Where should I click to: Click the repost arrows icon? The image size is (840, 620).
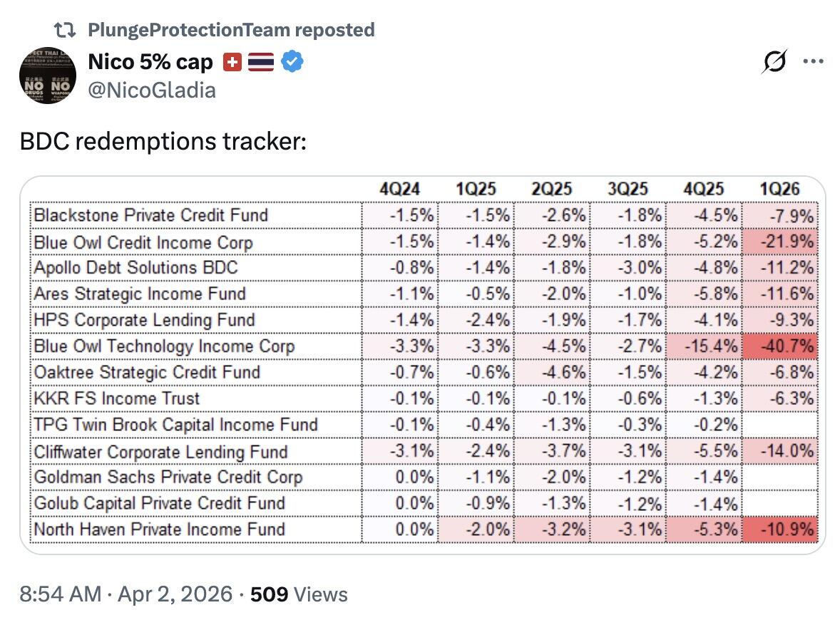(66, 30)
